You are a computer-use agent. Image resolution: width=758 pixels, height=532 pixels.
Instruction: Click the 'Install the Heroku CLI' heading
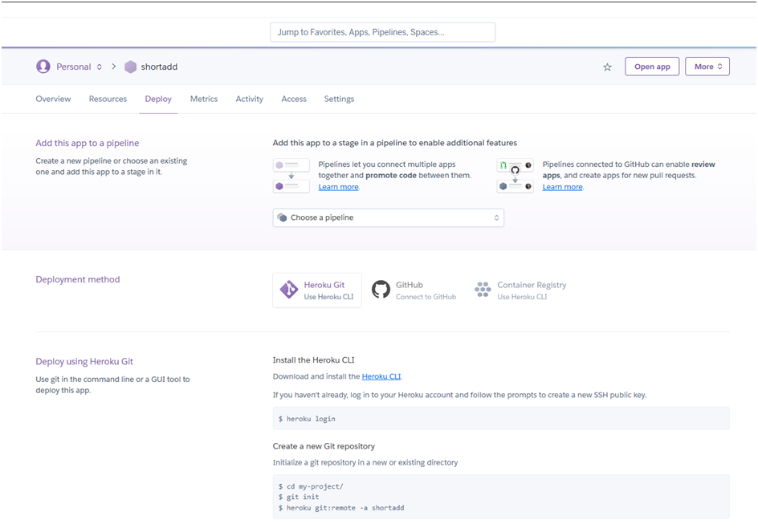pyautogui.click(x=313, y=360)
